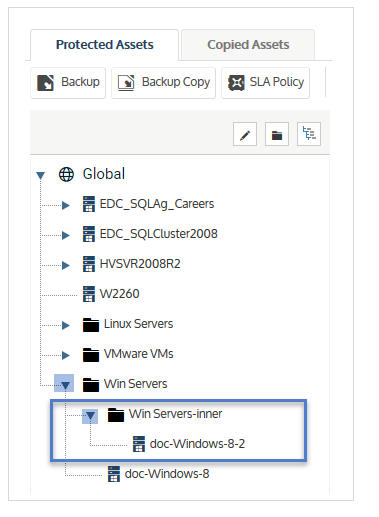Click the W2260 server icon

(89, 294)
